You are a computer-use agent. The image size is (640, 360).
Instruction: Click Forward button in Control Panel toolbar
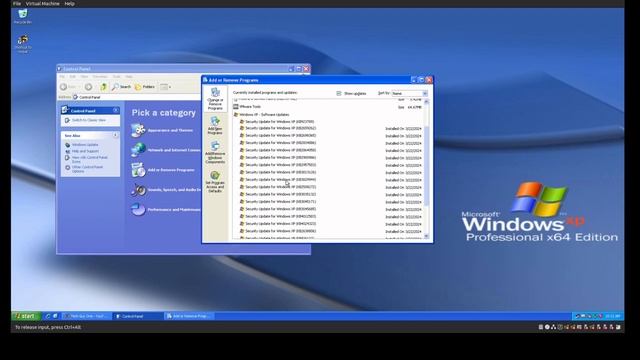pos(88,87)
